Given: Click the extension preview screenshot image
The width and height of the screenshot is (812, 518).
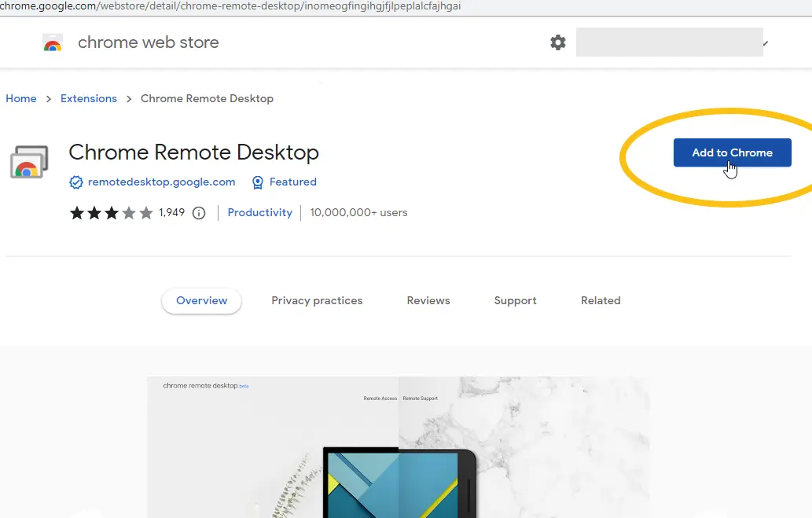Looking at the screenshot, I should (399, 447).
